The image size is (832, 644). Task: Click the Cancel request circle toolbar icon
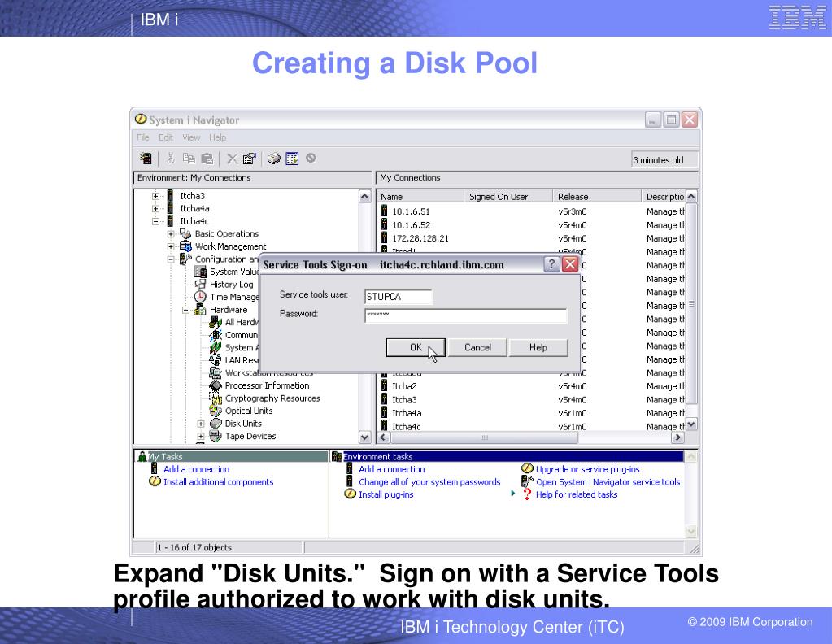tap(311, 158)
